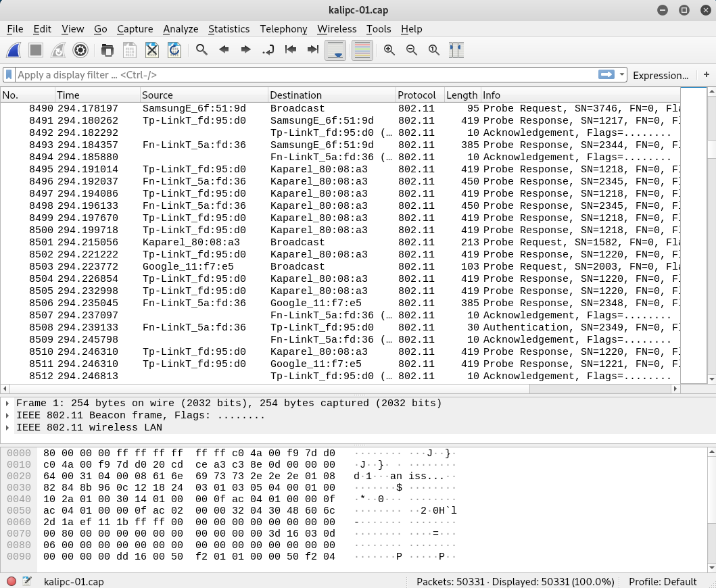This screenshot has height=588, width=716.
Task: Expand IEEE 802.11 wireless LAN row
Action: coord(7,427)
